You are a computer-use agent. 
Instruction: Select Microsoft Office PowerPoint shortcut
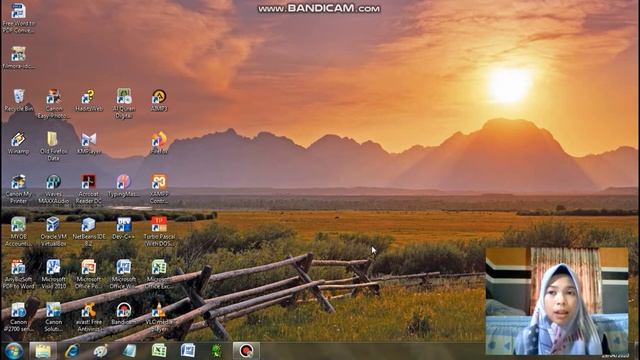pyautogui.click(x=89, y=274)
